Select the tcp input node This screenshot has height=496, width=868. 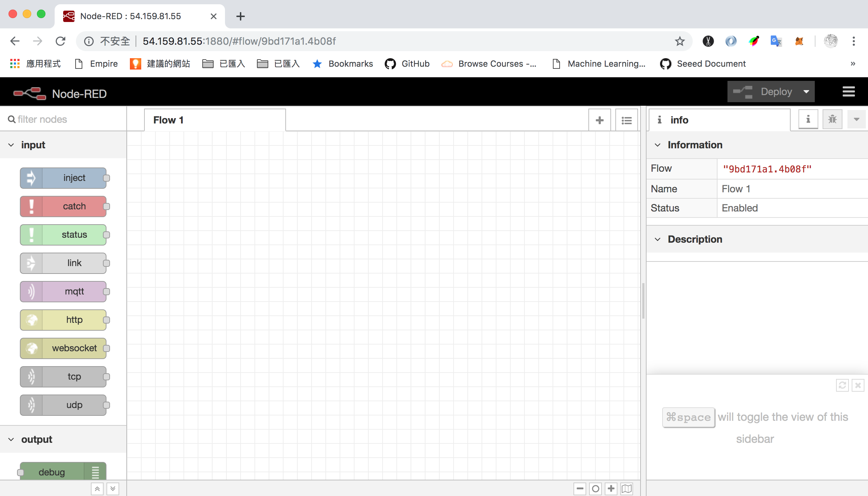(63, 376)
